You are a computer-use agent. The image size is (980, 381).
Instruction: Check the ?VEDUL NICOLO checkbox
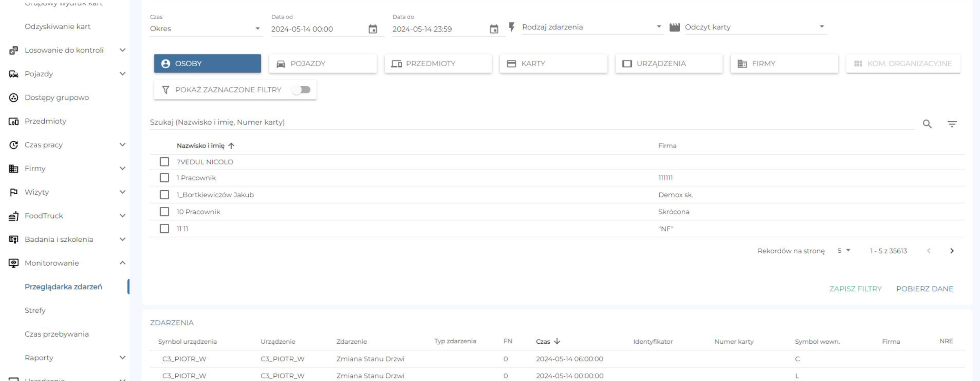pos(164,162)
